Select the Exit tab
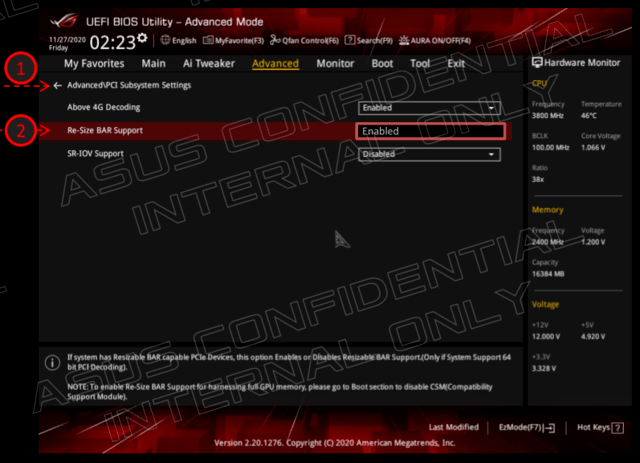640x463 pixels. click(x=456, y=64)
